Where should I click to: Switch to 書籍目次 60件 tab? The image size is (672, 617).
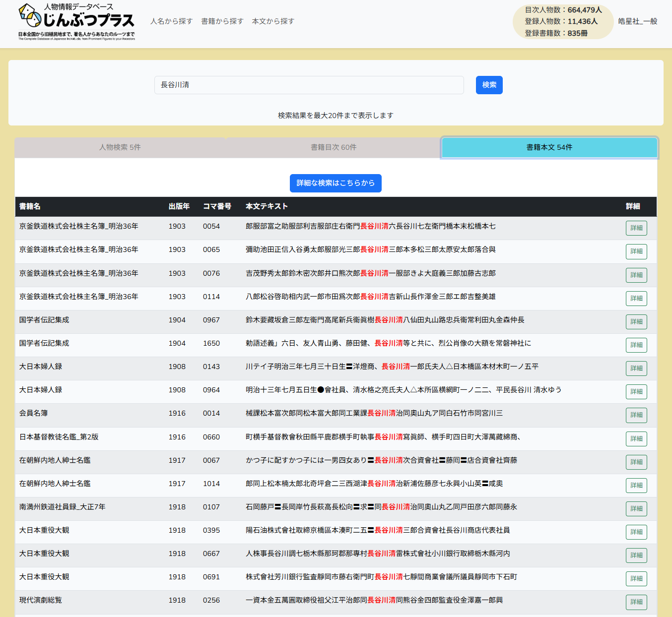pos(333,147)
